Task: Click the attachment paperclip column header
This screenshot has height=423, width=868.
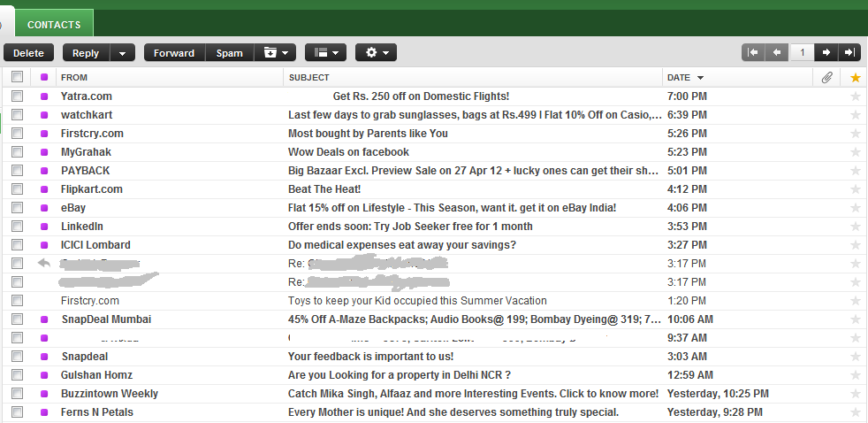Action: [826, 78]
